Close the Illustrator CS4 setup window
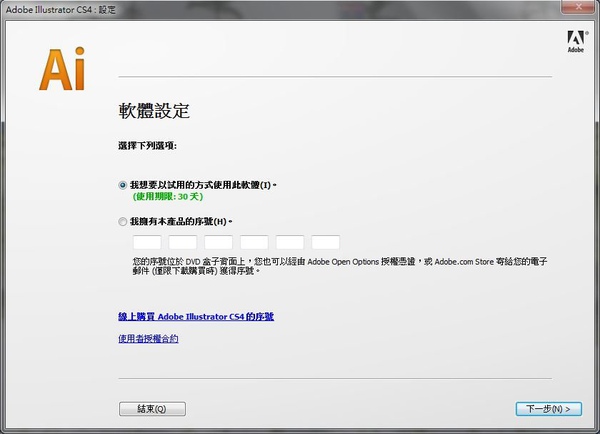This screenshot has width=600, height=434. pyautogui.click(x=579, y=6)
